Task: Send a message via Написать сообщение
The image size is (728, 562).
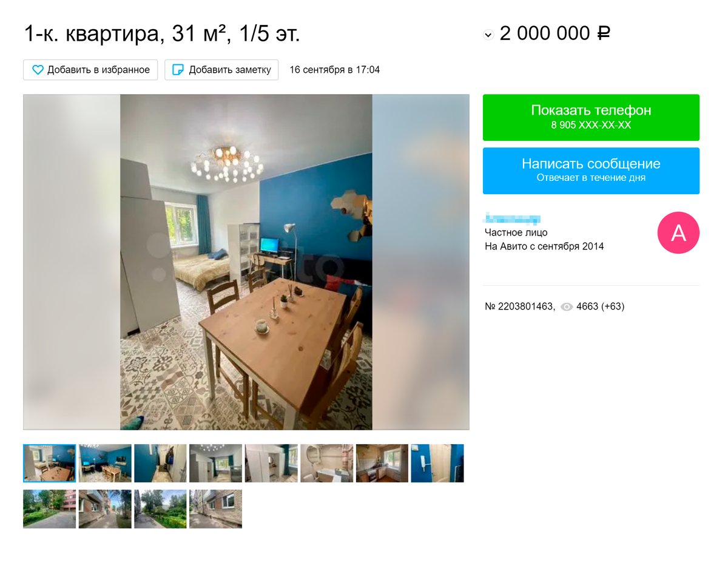Action: click(x=591, y=171)
